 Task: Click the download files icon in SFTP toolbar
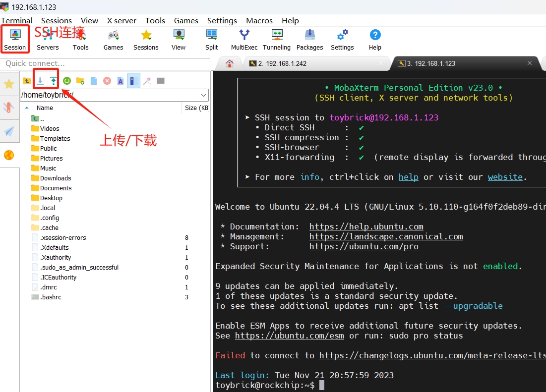point(40,81)
